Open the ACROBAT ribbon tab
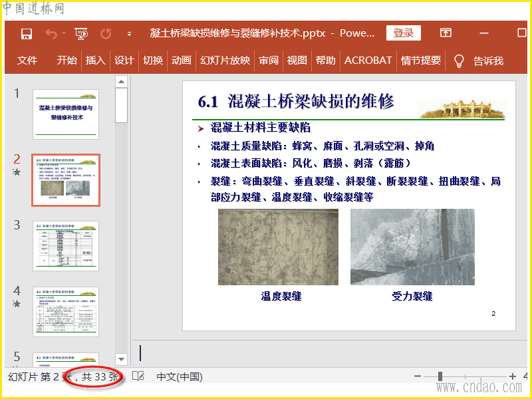Viewport: 532px width, 399px height. click(x=368, y=61)
